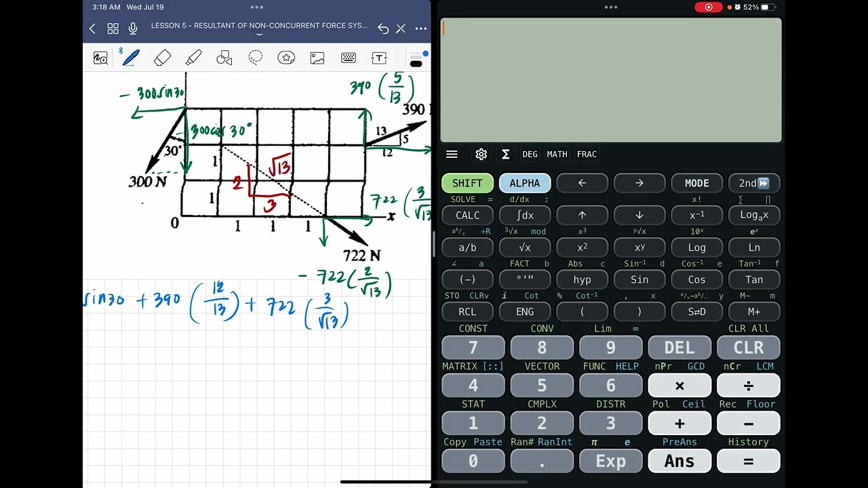Image resolution: width=868 pixels, height=488 pixels.
Task: Move cursor left with left arrow key
Action: coord(582,183)
